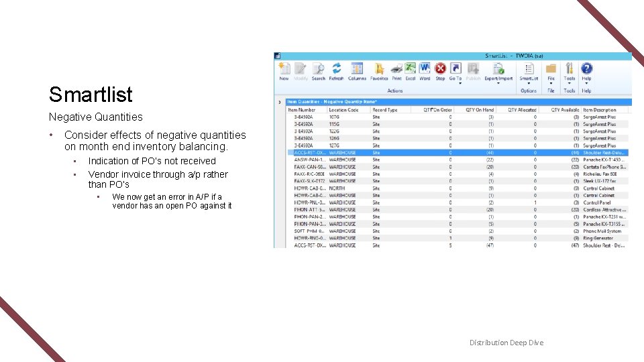Image resolution: width=644 pixels, height=362 pixels.
Task: Select the PHON-ATT-5 item row
Action: (458, 210)
